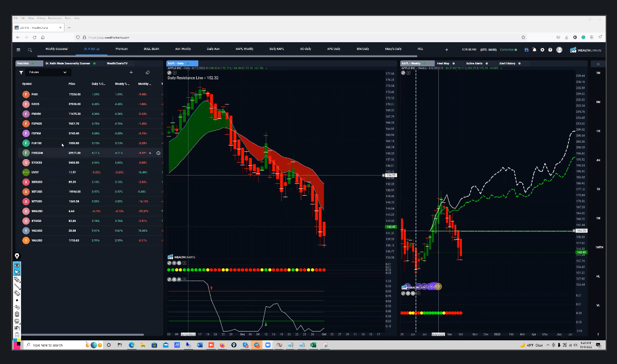Open the notifications bell

pyautogui.click(x=535, y=50)
